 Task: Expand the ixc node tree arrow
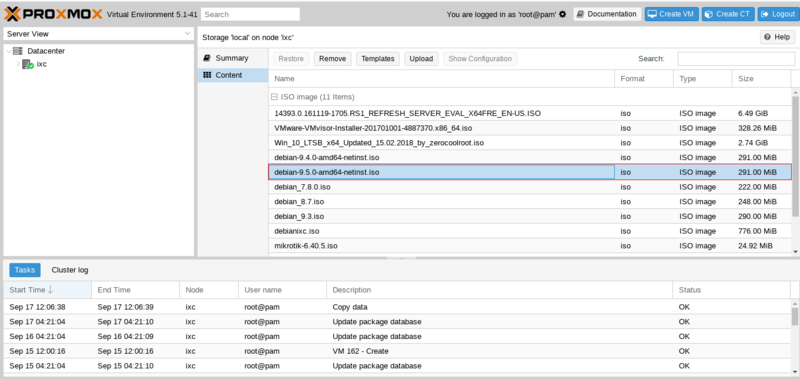(x=18, y=64)
